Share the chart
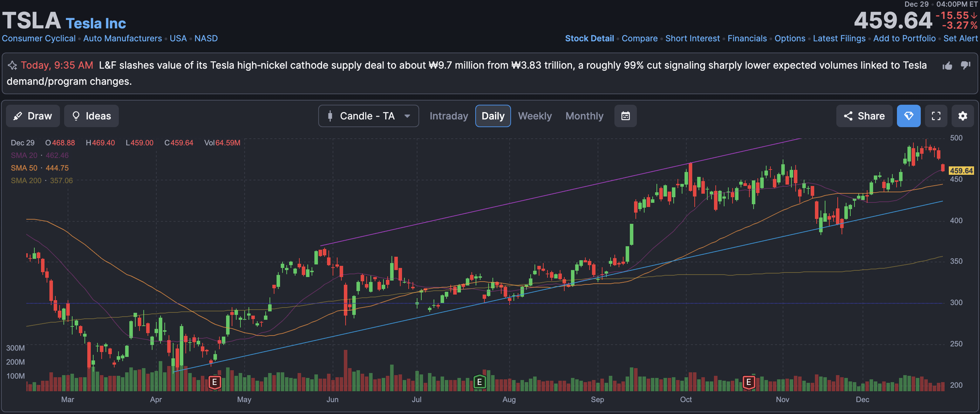The height and width of the screenshot is (414, 980). point(864,116)
